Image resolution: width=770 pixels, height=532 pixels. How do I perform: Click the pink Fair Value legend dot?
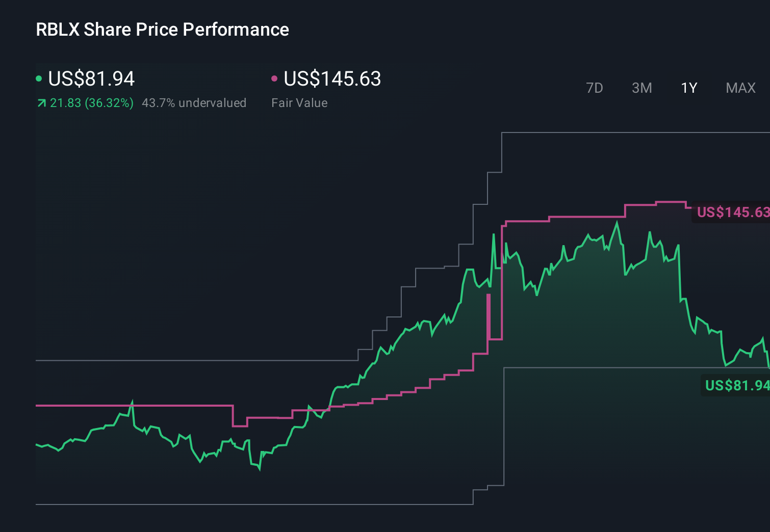274,78
